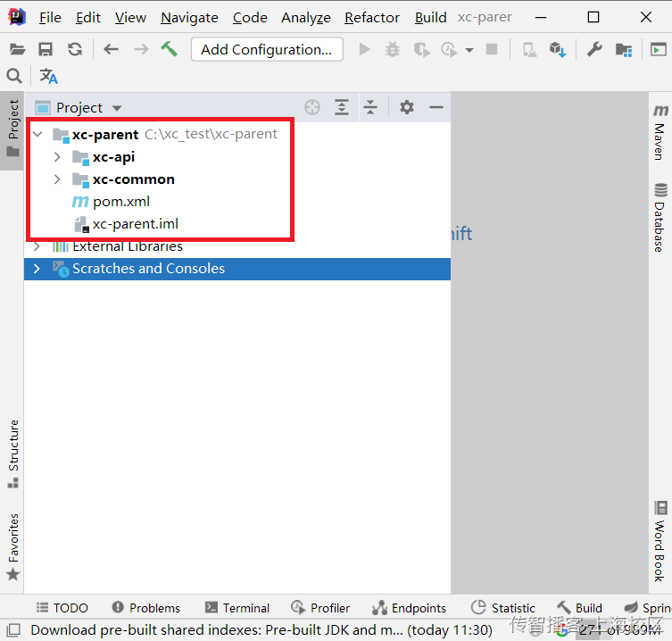The width and height of the screenshot is (672, 641).
Task: Open the Navigate menu
Action: click(189, 18)
